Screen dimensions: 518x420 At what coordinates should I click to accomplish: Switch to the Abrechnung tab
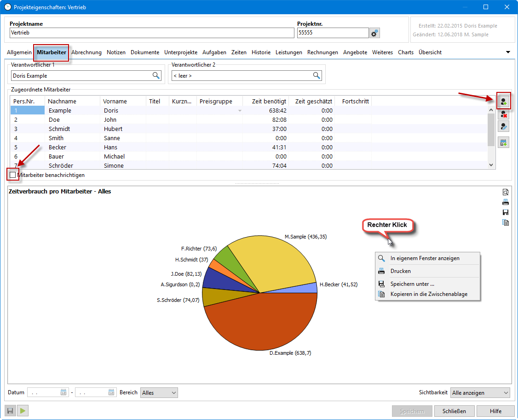pos(86,52)
